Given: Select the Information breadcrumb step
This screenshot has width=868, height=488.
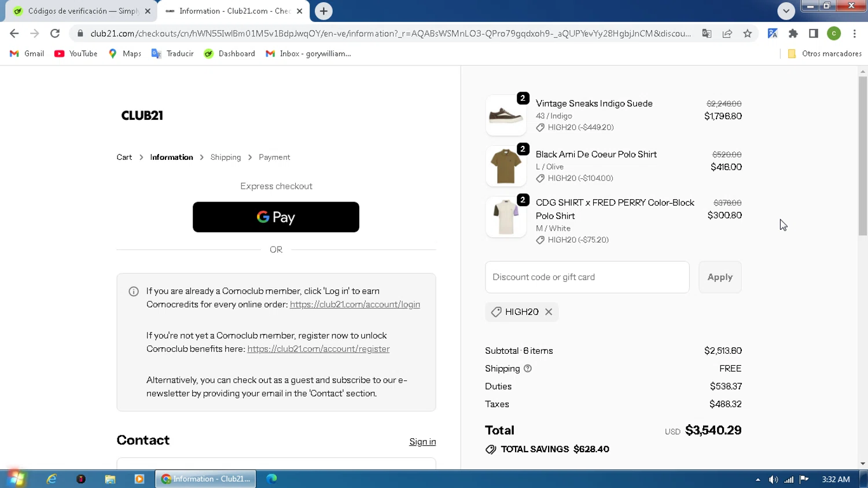Looking at the screenshot, I should pyautogui.click(x=171, y=157).
